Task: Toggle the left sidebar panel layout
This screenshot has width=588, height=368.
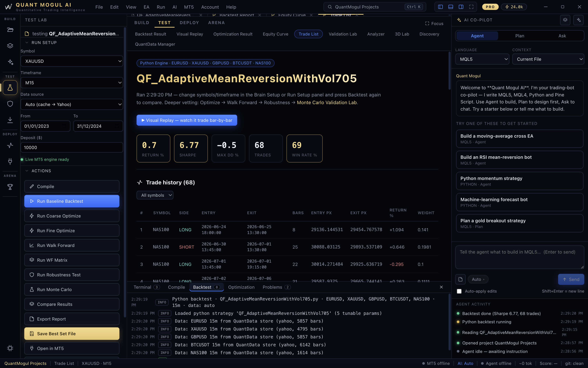Action: click(440, 7)
